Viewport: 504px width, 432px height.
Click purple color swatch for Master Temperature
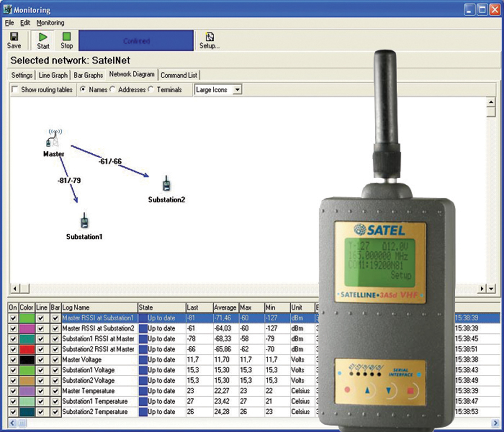(27, 391)
